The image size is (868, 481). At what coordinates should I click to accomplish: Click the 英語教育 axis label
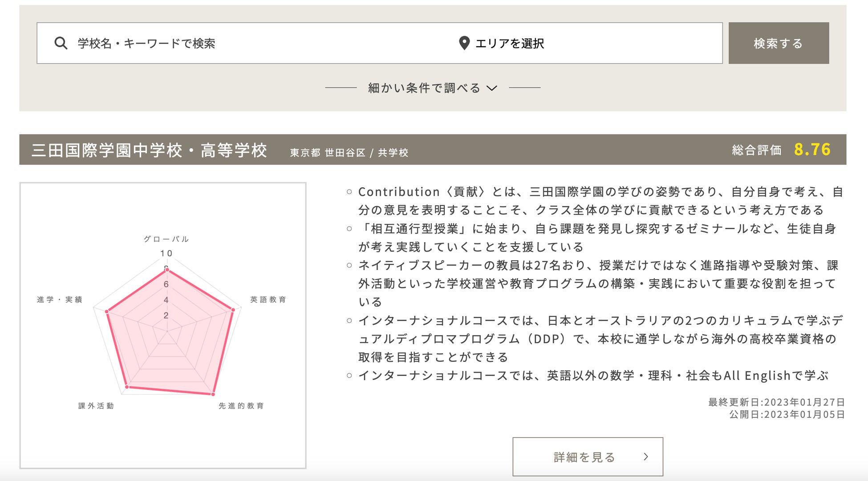point(268,299)
